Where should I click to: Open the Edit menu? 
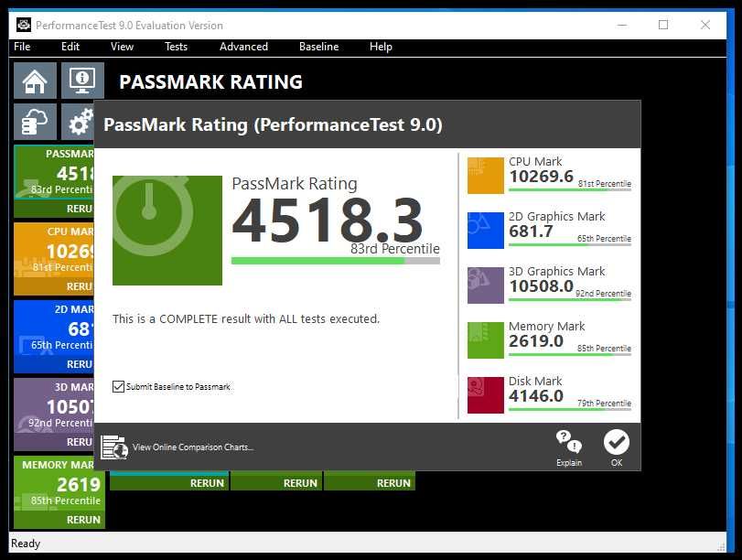[70, 47]
